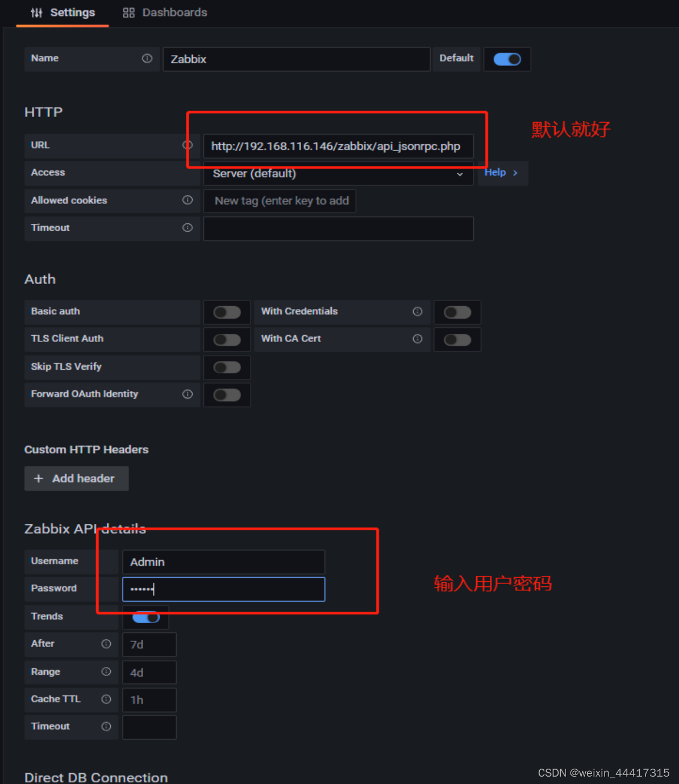Turn off the Trends toggle
The width and height of the screenshot is (679, 784).
145,616
